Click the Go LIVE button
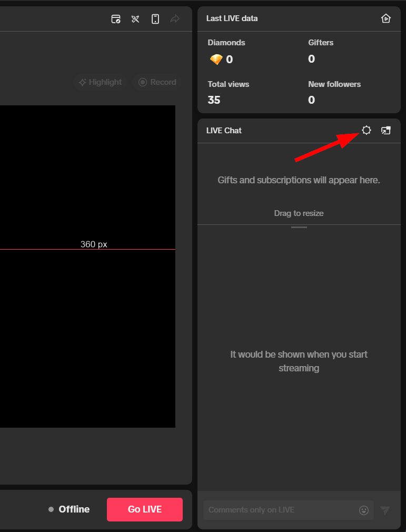Viewport: 406px width, 532px height. [x=145, y=509]
